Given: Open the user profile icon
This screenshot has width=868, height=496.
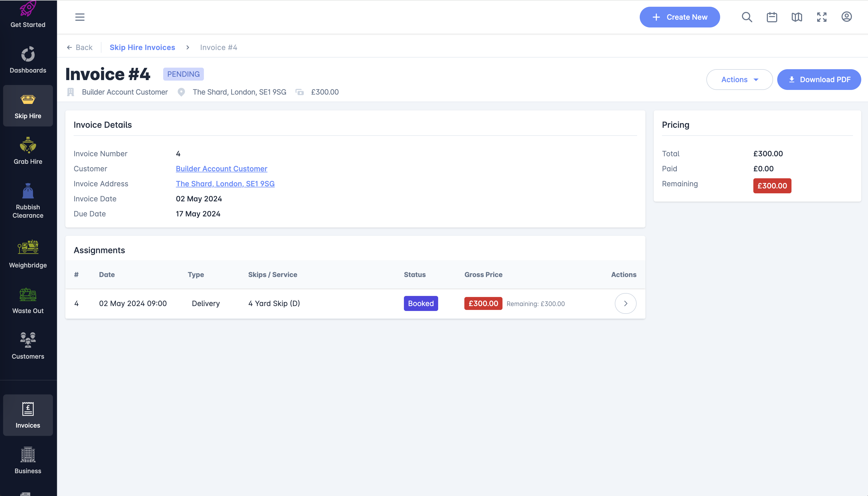Looking at the screenshot, I should pyautogui.click(x=846, y=17).
